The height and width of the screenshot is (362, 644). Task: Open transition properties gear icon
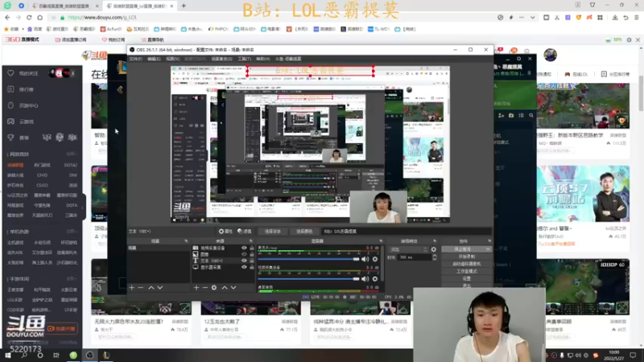coord(434,249)
